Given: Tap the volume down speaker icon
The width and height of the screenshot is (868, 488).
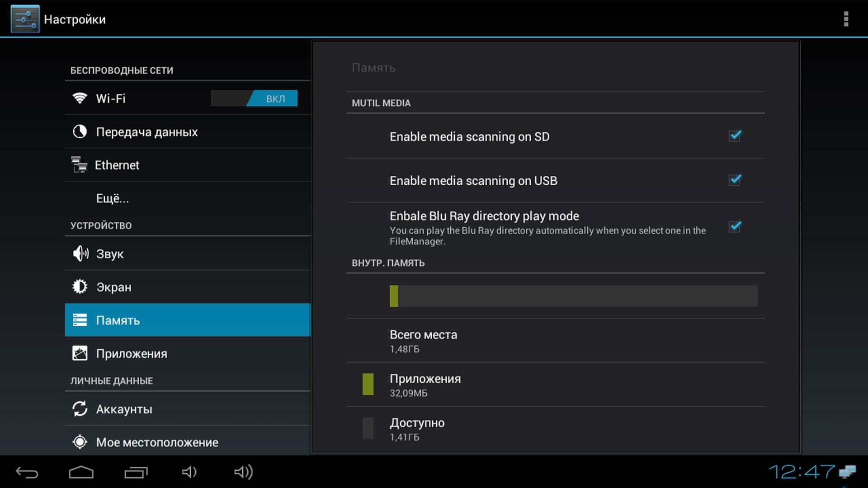Looking at the screenshot, I should point(189,472).
